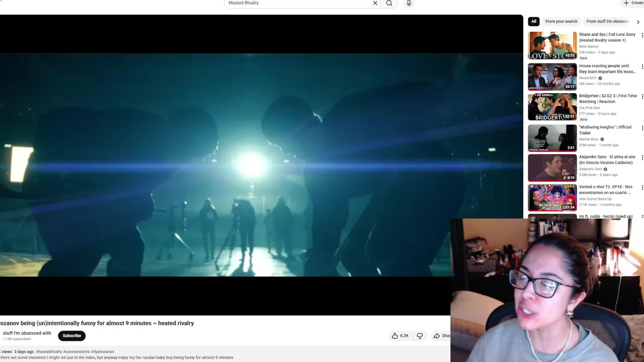Click House roasting people video title
Image resolution: width=644 pixels, height=362 pixels.
(x=607, y=68)
